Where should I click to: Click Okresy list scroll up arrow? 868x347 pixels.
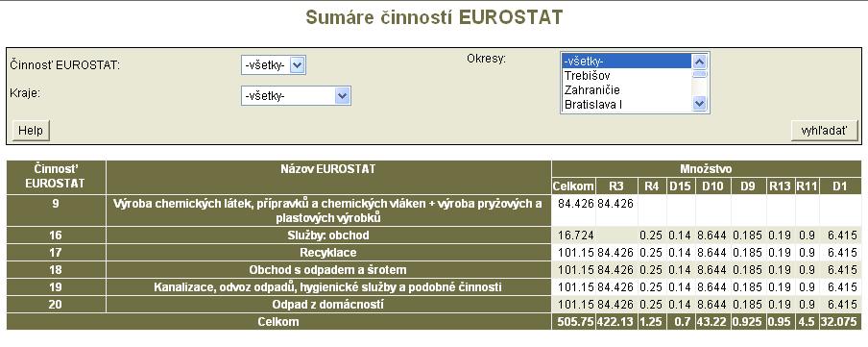pyautogui.click(x=700, y=61)
